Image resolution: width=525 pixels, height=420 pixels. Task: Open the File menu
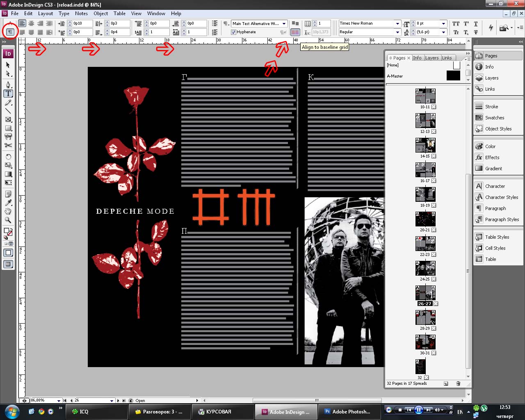point(15,14)
